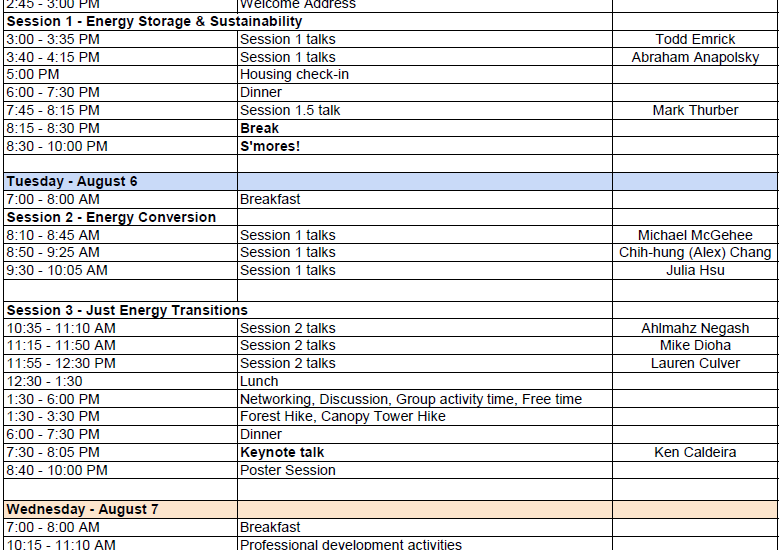Image resolution: width=782 pixels, height=550 pixels.
Task: Select the "Julia Hsu" speaker cell
Action: 695,270
